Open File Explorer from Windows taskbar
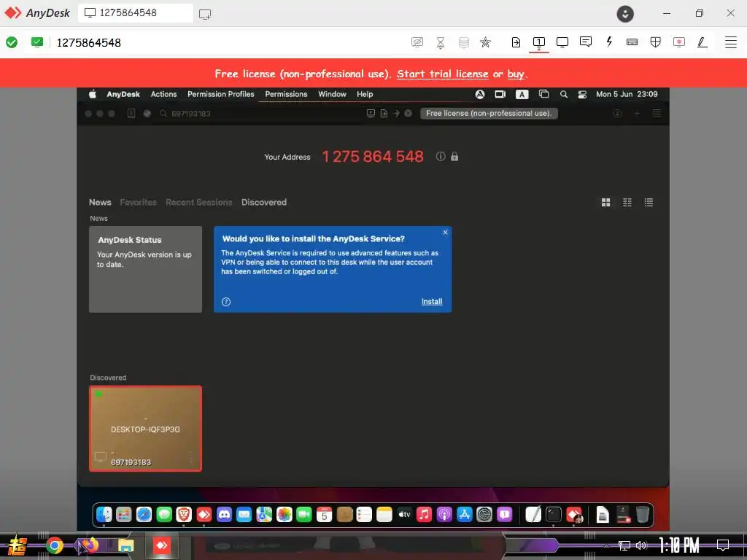747x560 pixels. [x=126, y=545]
